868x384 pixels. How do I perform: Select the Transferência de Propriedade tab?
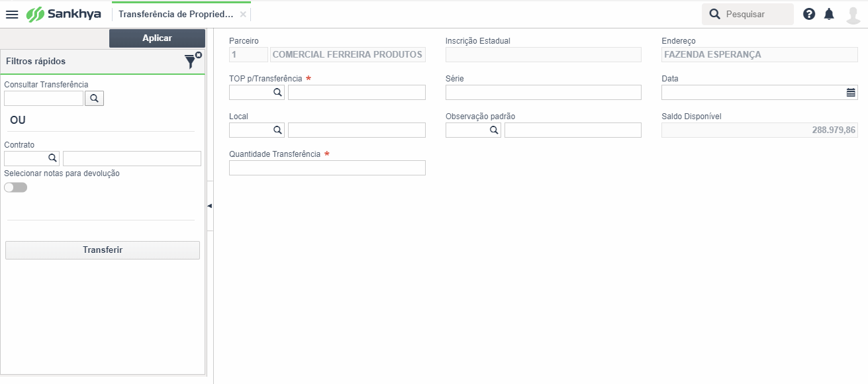176,14
